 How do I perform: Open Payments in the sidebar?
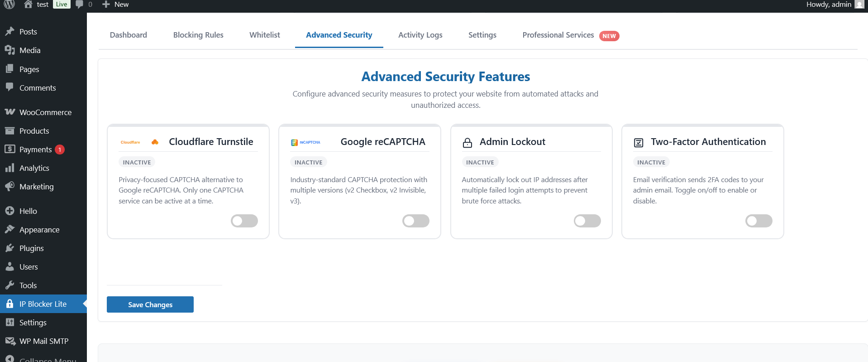click(35, 150)
